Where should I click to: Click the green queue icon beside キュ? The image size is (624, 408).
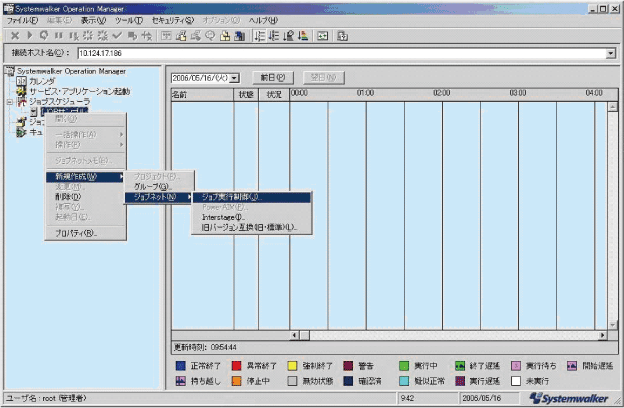click(x=21, y=132)
